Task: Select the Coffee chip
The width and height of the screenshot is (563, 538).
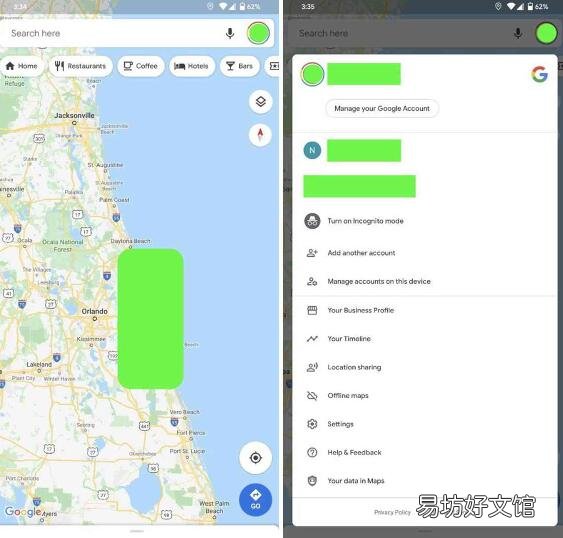Action: 141,66
